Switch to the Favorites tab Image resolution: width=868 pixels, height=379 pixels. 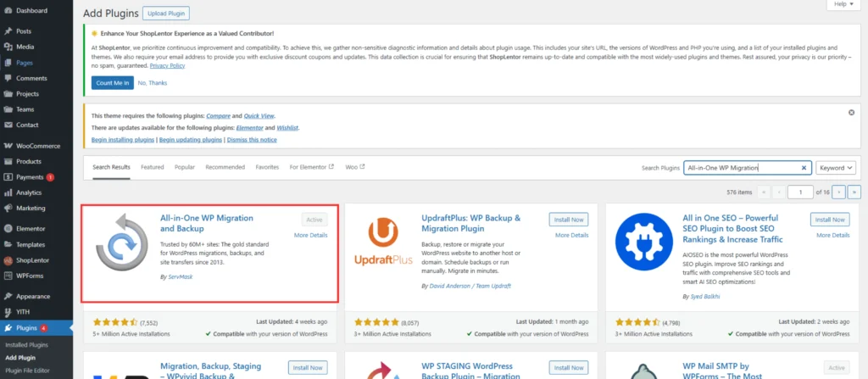[267, 167]
